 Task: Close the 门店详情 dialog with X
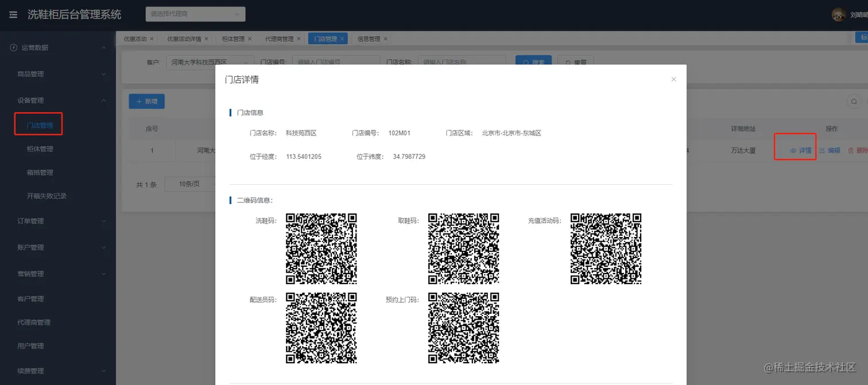tap(674, 79)
